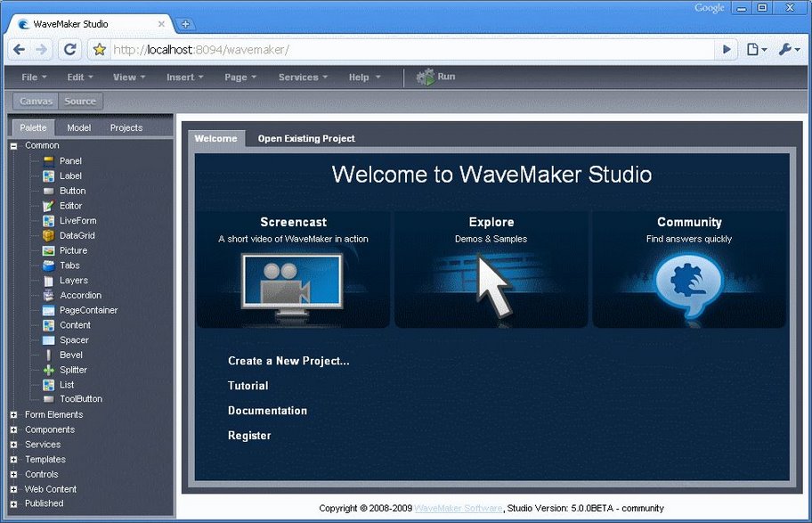Expand the Web Content group
The height and width of the screenshot is (523, 812).
(14, 489)
